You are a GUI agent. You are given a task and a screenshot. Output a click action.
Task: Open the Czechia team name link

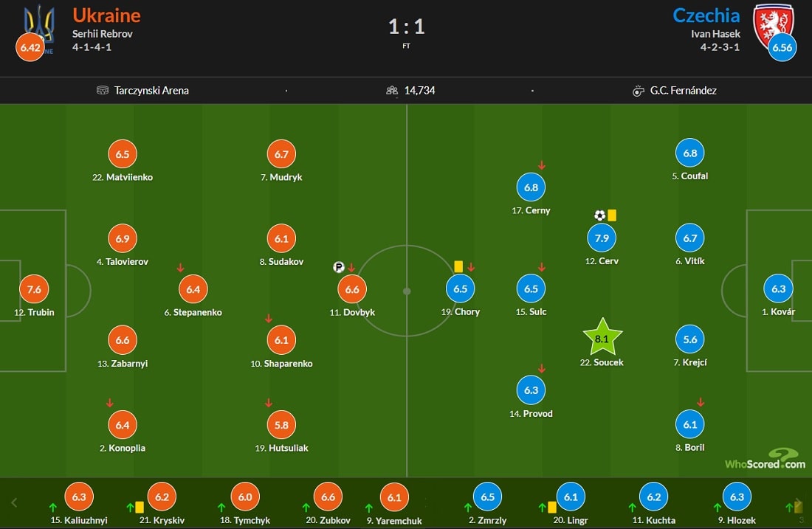[706, 15]
